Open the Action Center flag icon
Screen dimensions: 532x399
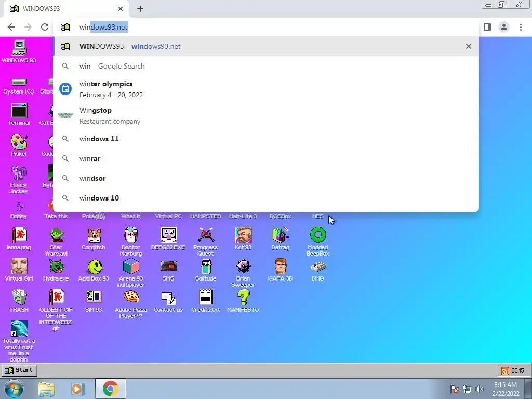click(x=455, y=389)
